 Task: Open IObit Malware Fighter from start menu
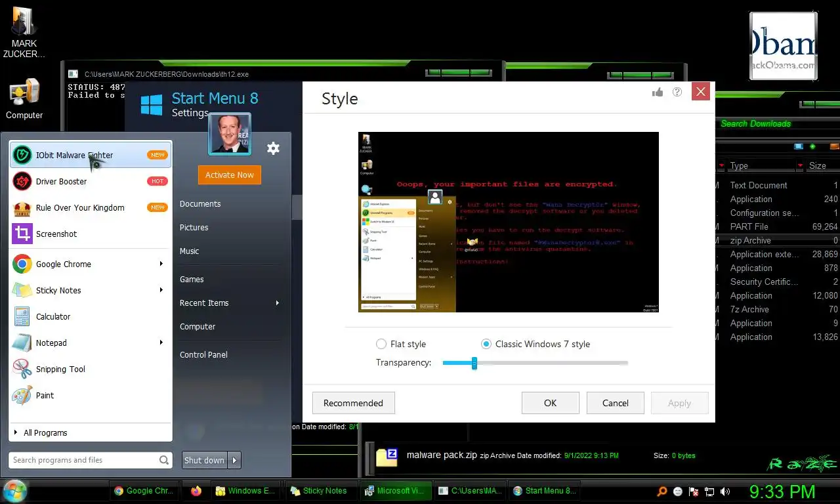click(x=91, y=155)
